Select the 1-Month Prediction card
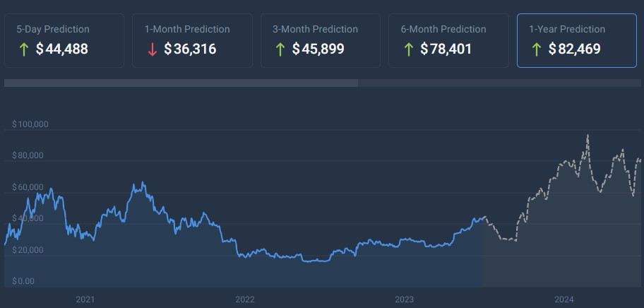This screenshot has height=308, width=644. point(192,40)
